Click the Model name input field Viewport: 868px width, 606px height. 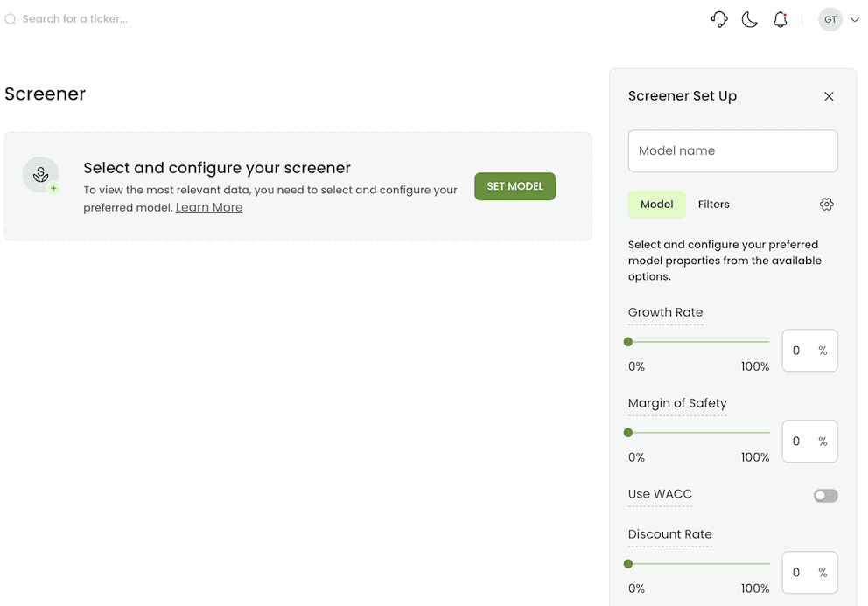[732, 150]
